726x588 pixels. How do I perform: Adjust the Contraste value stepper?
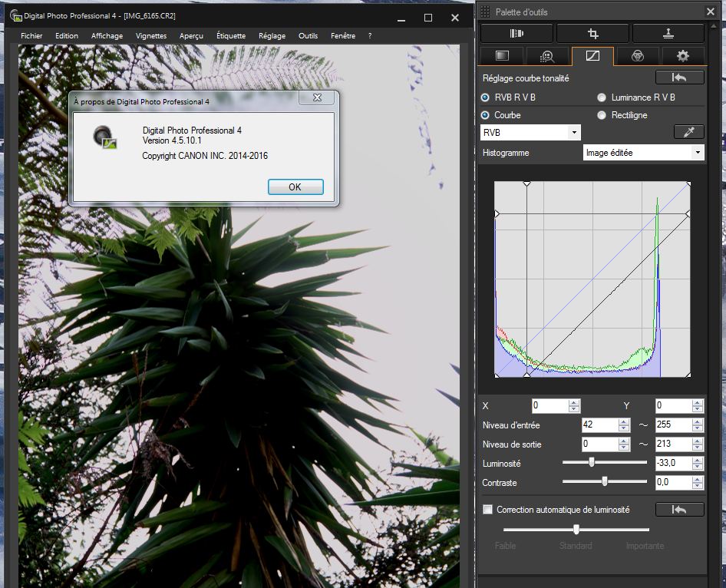[x=698, y=482]
